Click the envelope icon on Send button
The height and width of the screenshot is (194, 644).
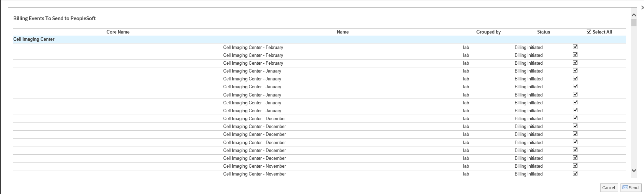click(x=625, y=187)
